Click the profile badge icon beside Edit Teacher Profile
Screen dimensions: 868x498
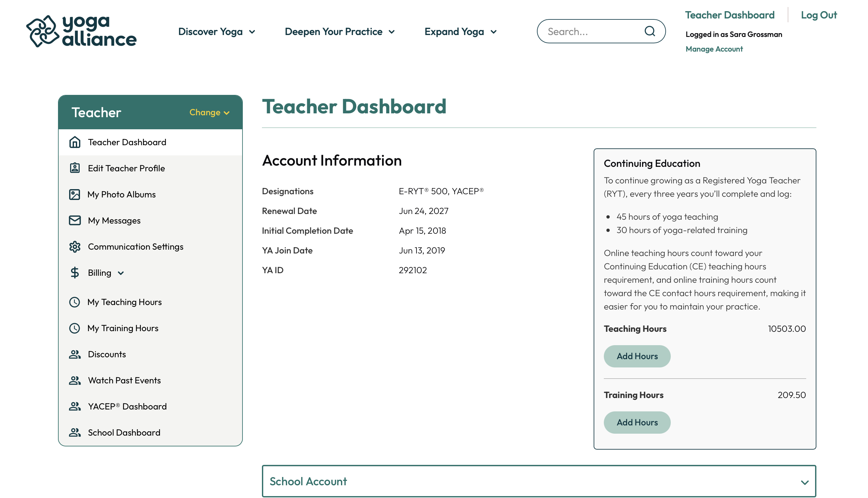pyautogui.click(x=75, y=168)
